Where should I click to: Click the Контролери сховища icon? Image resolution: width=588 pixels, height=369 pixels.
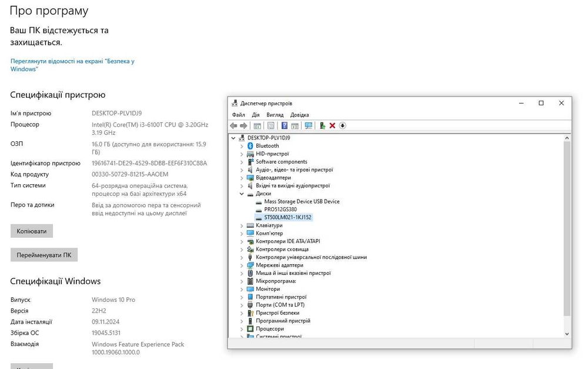pyautogui.click(x=250, y=250)
